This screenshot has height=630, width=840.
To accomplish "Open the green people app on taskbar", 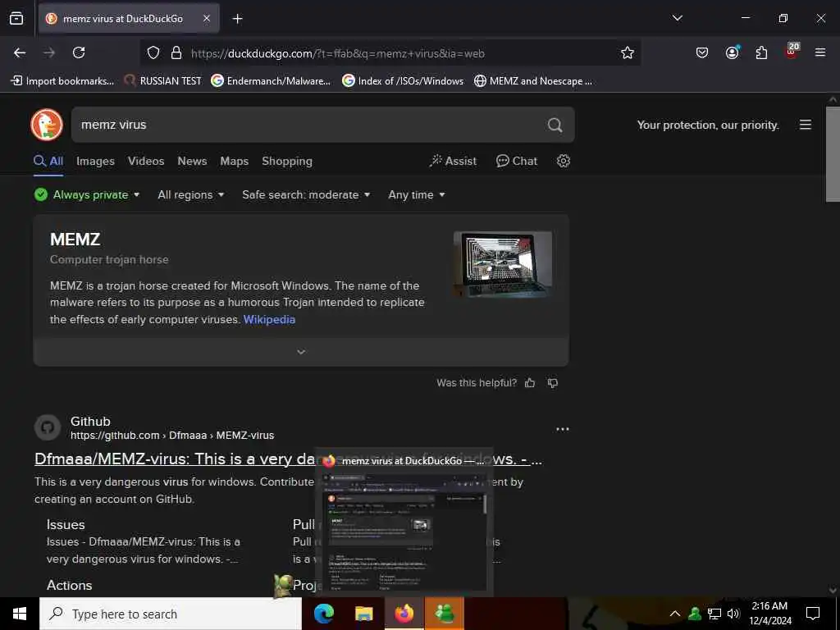I will pos(444,614).
